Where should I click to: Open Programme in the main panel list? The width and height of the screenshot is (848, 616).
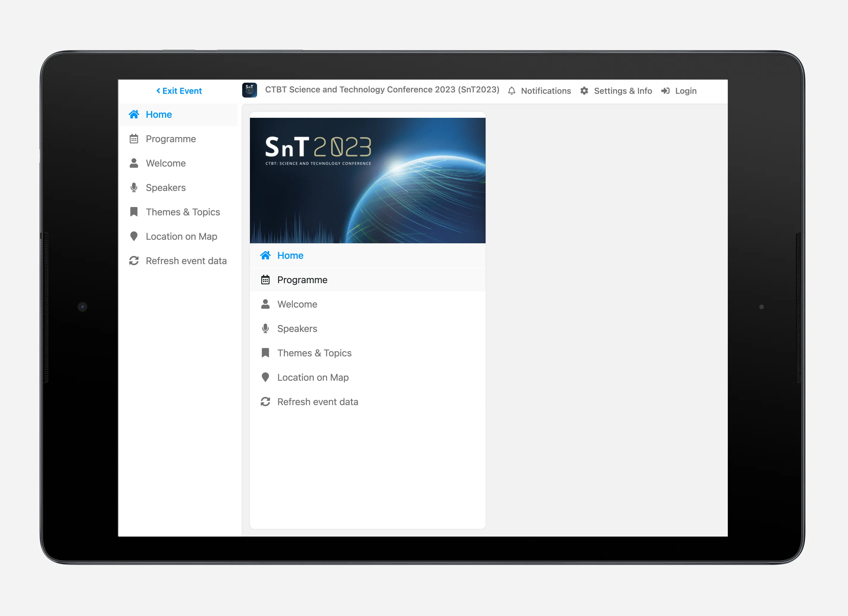pos(367,280)
